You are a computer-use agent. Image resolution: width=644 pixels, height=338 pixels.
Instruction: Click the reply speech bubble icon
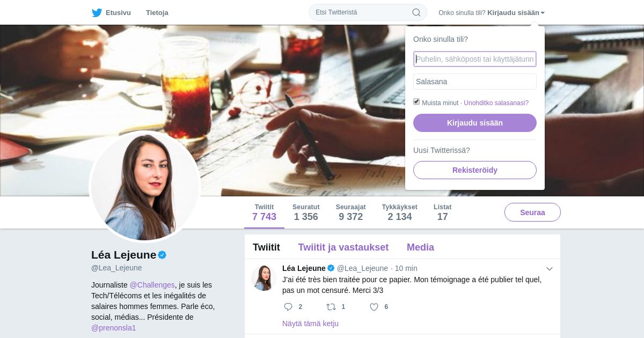point(288,307)
